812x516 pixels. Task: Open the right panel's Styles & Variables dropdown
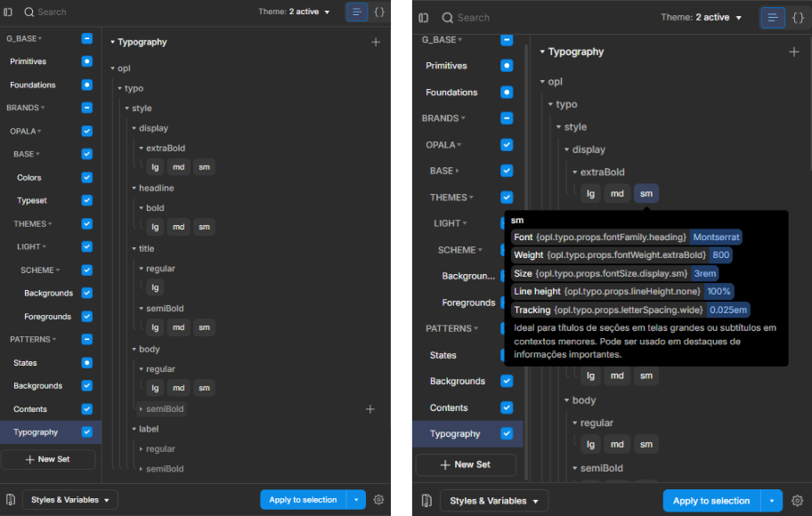tap(493, 501)
